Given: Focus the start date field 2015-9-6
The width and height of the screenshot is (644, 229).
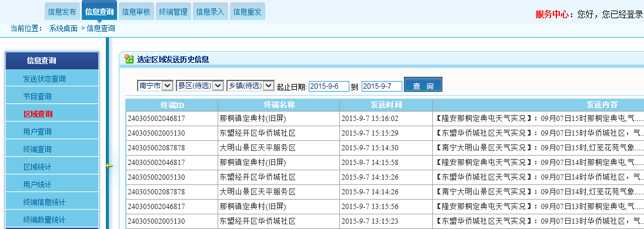Looking at the screenshot, I should click(x=329, y=86).
